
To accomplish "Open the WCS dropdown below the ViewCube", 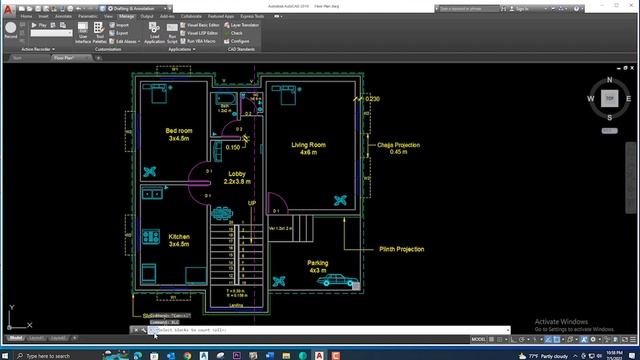I will [610, 131].
